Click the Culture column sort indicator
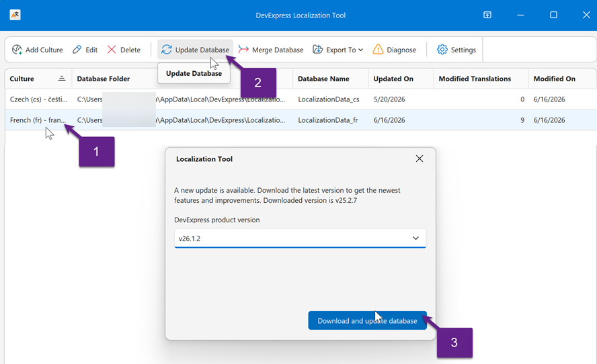Screen dimensions: 597x364 click(62, 79)
